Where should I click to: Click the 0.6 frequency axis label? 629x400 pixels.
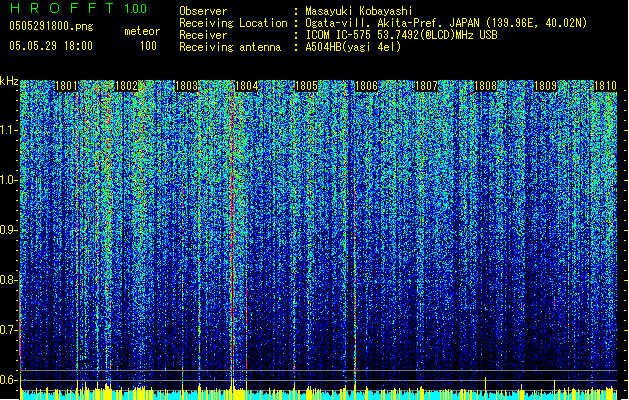tap(9, 380)
